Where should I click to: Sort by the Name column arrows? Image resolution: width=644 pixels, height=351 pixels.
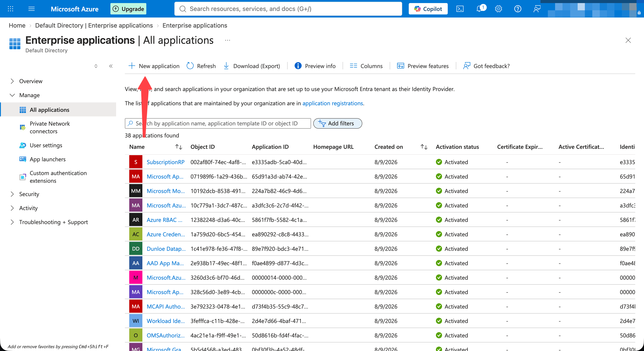pyautogui.click(x=179, y=147)
